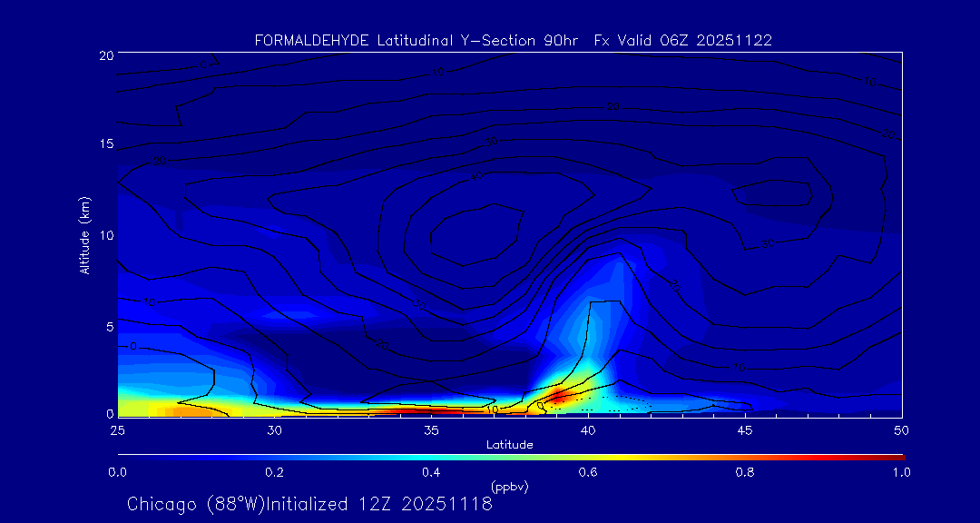
Task: Click the 0.4 value on the colorbar scale
Action: (x=431, y=472)
